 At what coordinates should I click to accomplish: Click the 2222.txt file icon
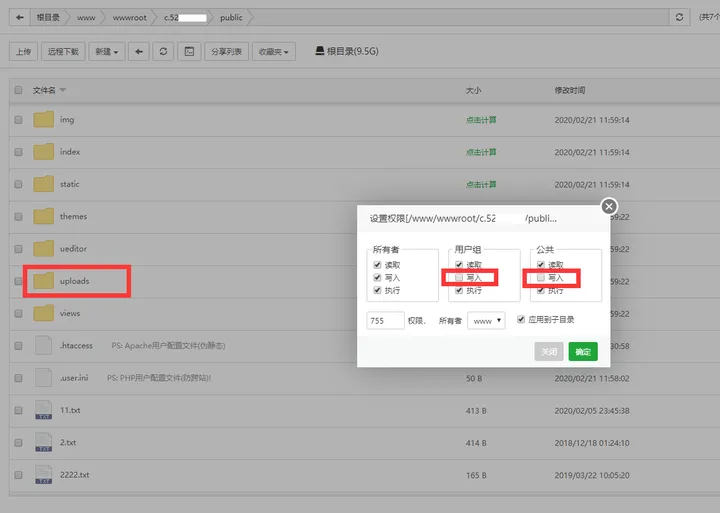[43, 473]
